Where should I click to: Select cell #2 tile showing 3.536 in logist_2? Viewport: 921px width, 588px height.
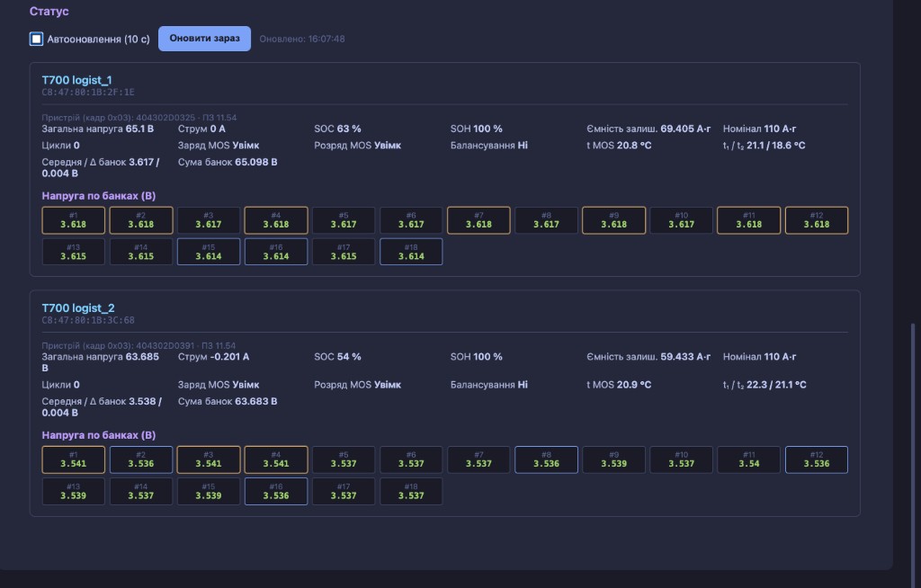pyautogui.click(x=141, y=460)
